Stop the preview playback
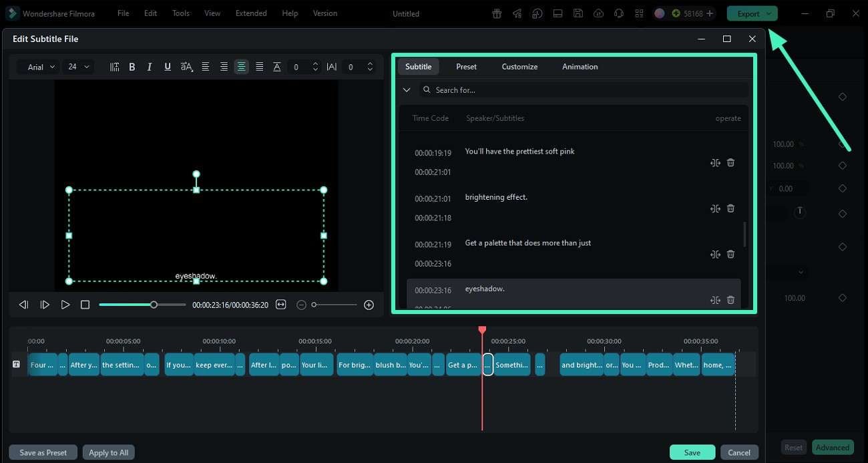Screen dimensions: 868x463 [x=85, y=305]
